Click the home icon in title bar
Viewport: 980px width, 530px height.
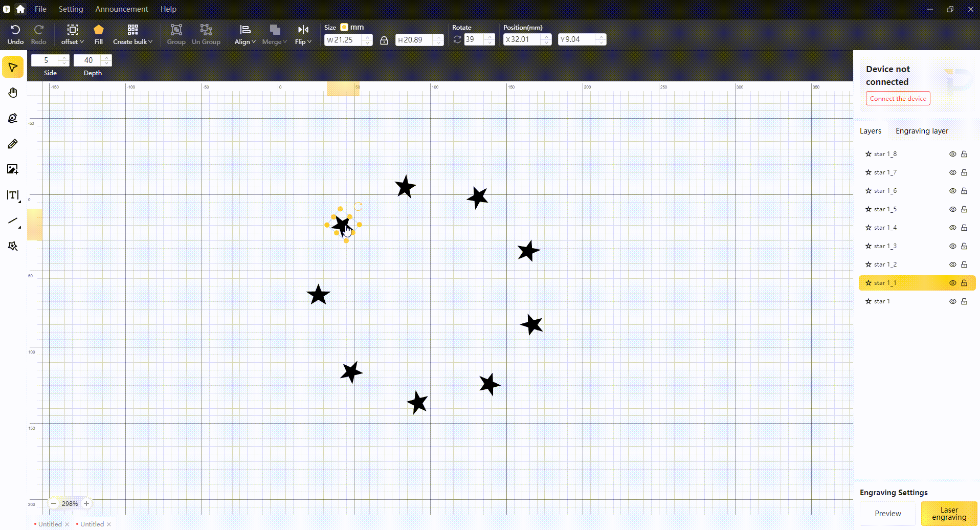click(x=20, y=9)
